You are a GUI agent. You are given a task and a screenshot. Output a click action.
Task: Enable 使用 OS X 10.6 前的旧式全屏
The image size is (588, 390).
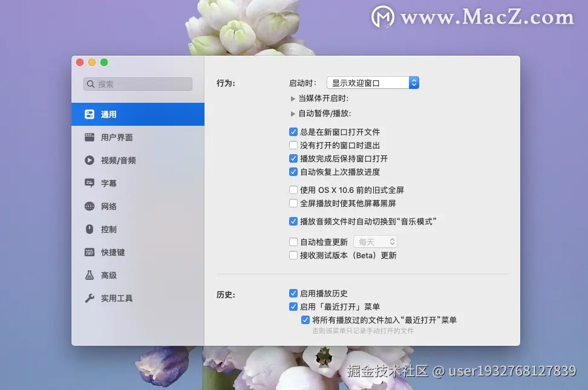click(293, 190)
